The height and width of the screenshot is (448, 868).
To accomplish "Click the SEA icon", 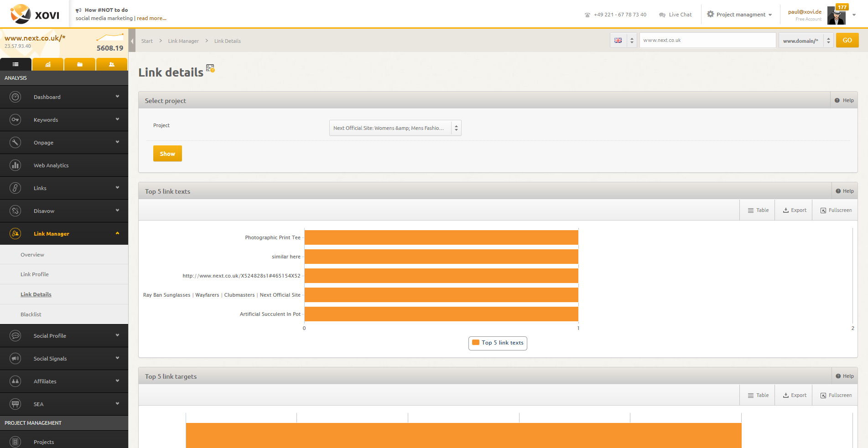I will point(16,404).
